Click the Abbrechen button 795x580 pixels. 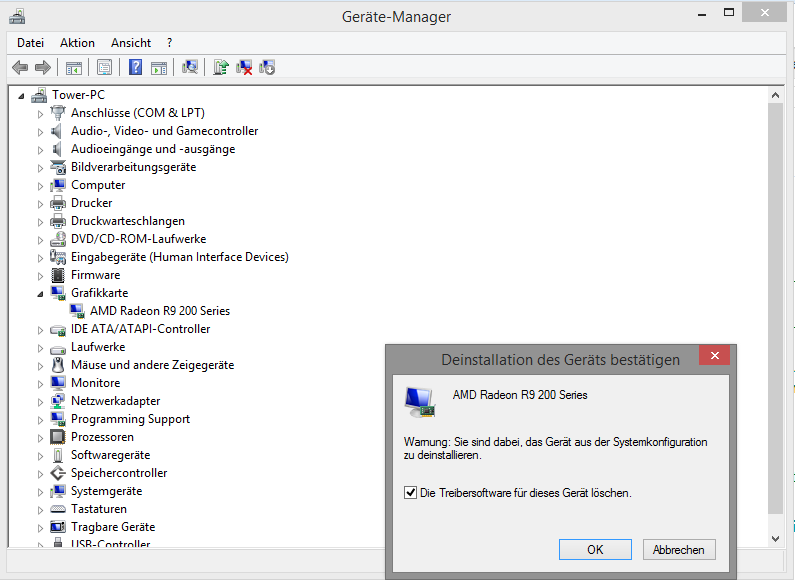pos(679,550)
